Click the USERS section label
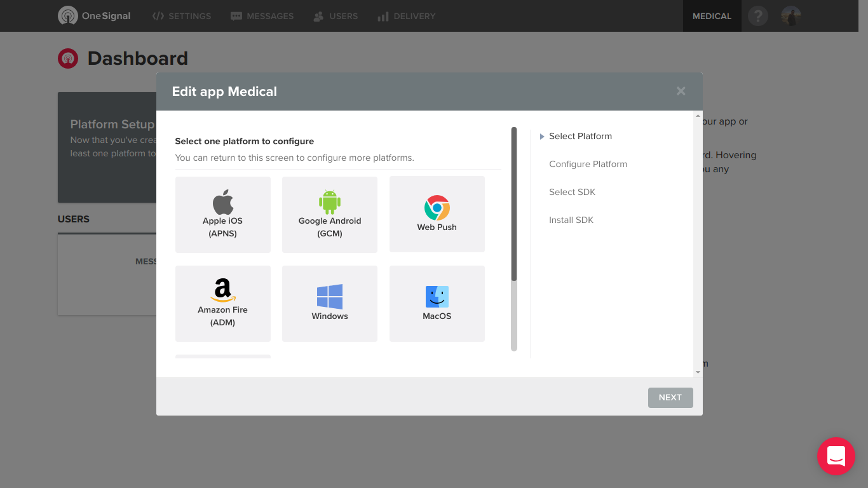Image resolution: width=868 pixels, height=488 pixels. tap(74, 219)
